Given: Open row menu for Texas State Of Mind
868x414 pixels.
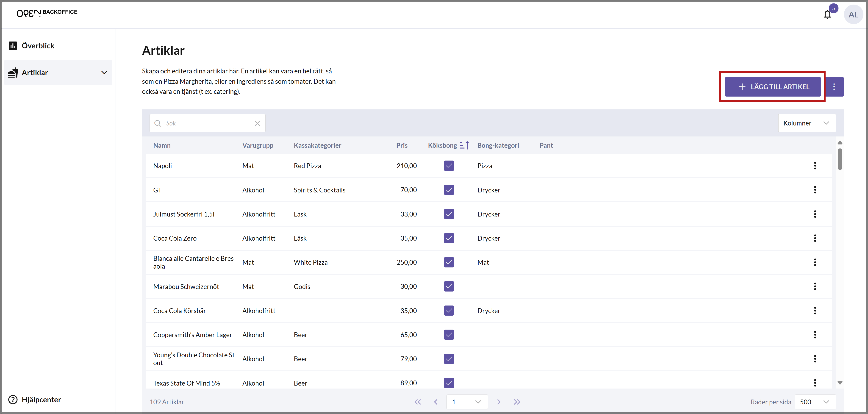Looking at the screenshot, I should point(815,383).
